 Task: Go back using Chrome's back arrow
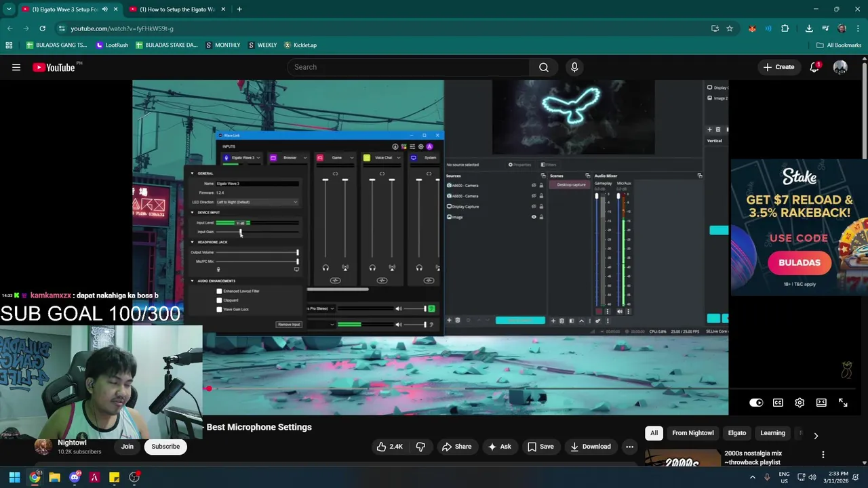[9, 28]
